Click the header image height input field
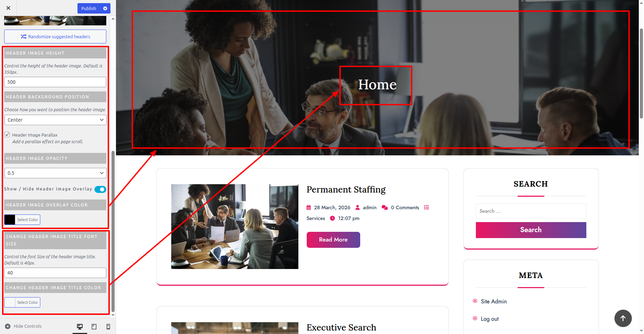Viewport: 644px width, 334px height. tap(55, 82)
